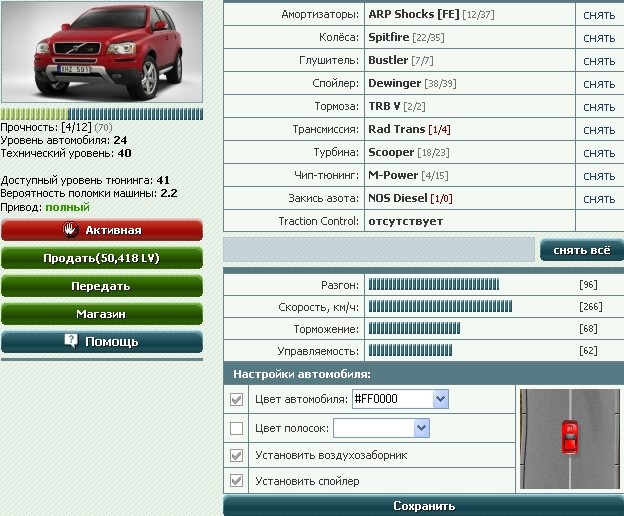Click снять in the Трансмиссия row
This screenshot has height=516, width=624.
[599, 131]
